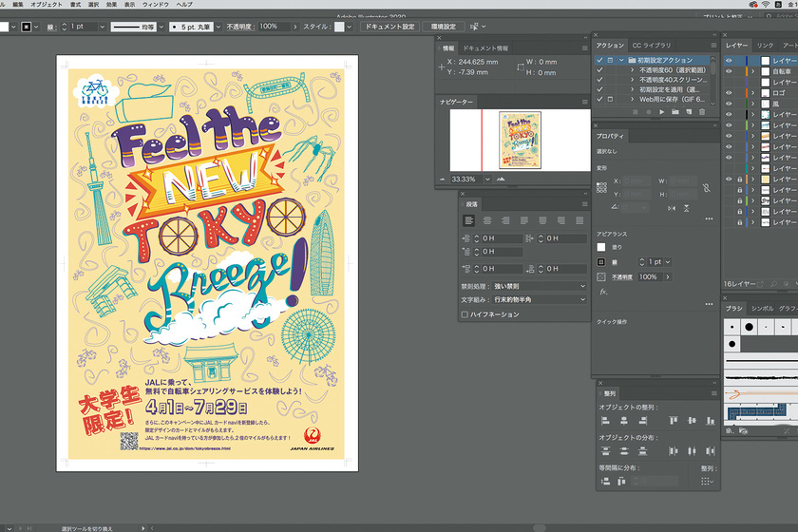
Task: Open the ウィンドウ menu
Action: (154, 5)
